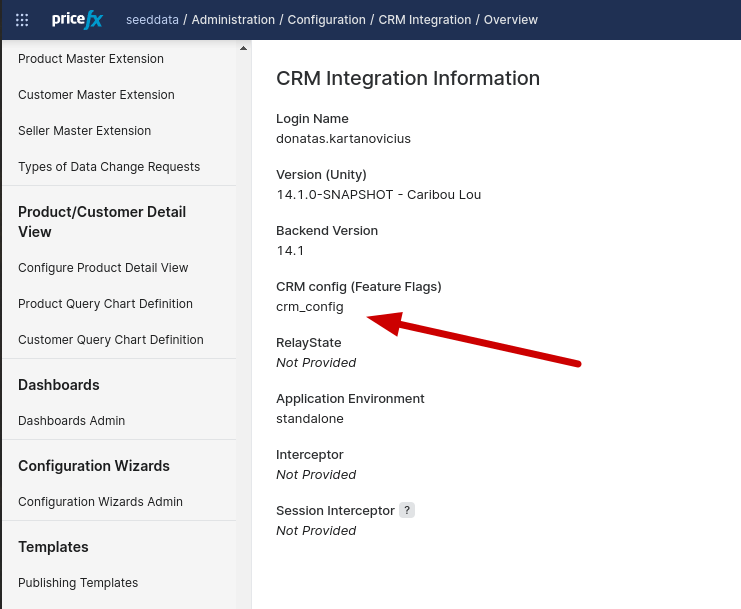Click the crm_config feature flags value

(x=309, y=307)
